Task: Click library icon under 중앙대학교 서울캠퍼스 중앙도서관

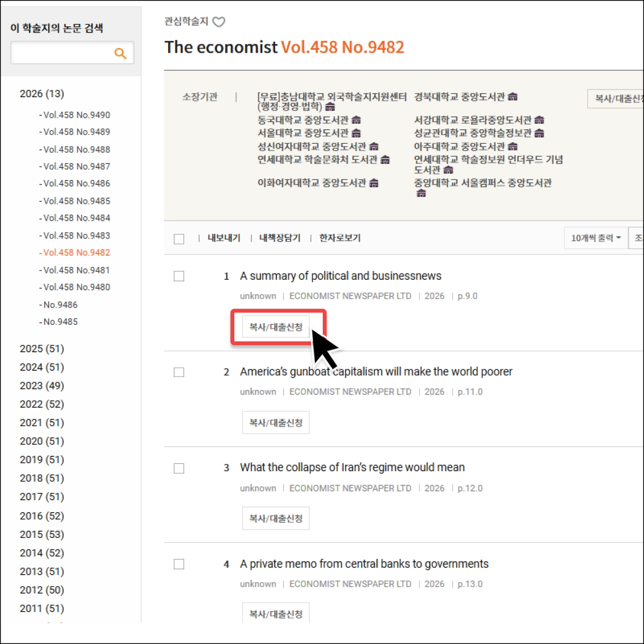Action: tap(422, 193)
